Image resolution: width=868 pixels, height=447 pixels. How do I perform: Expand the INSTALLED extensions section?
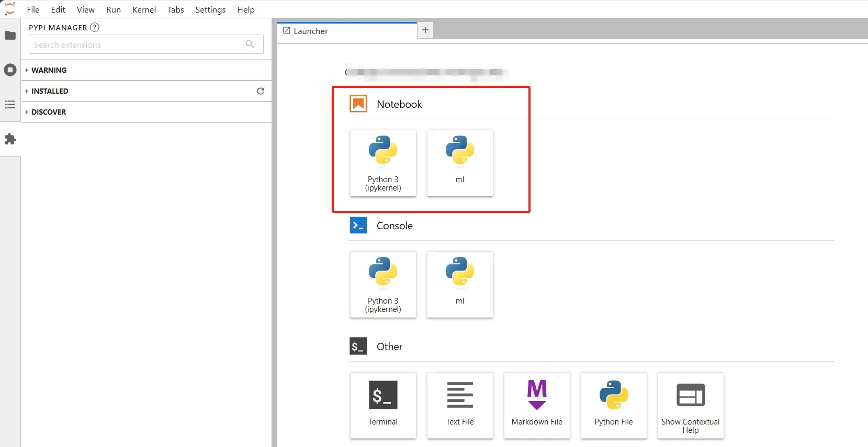50,91
